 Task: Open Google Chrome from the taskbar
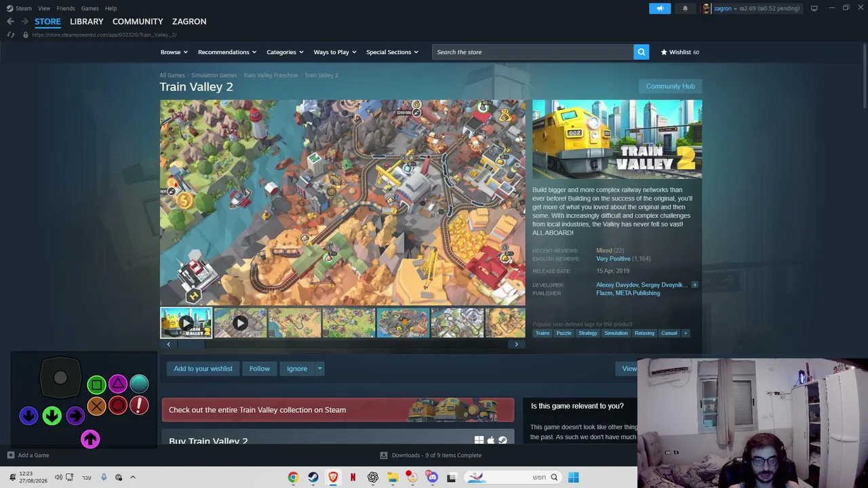[x=293, y=477]
